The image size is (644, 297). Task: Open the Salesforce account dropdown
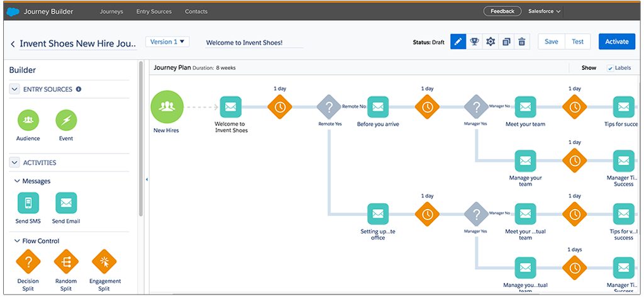pyautogui.click(x=544, y=11)
